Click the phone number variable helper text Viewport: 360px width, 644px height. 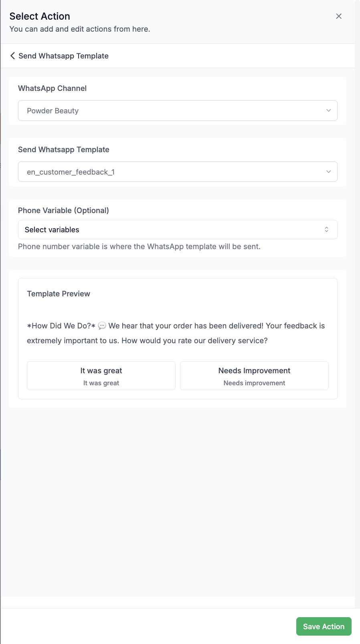click(139, 247)
